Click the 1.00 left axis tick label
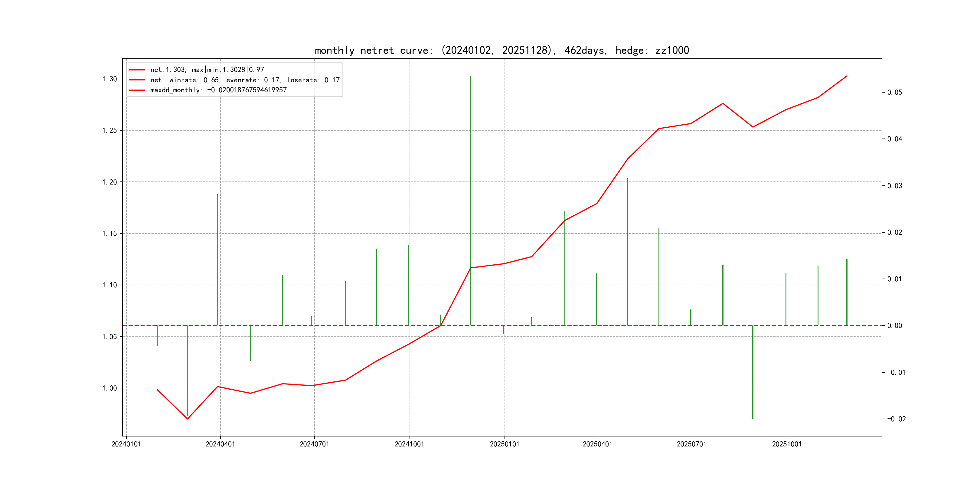The image size is (980, 490). tap(109, 388)
